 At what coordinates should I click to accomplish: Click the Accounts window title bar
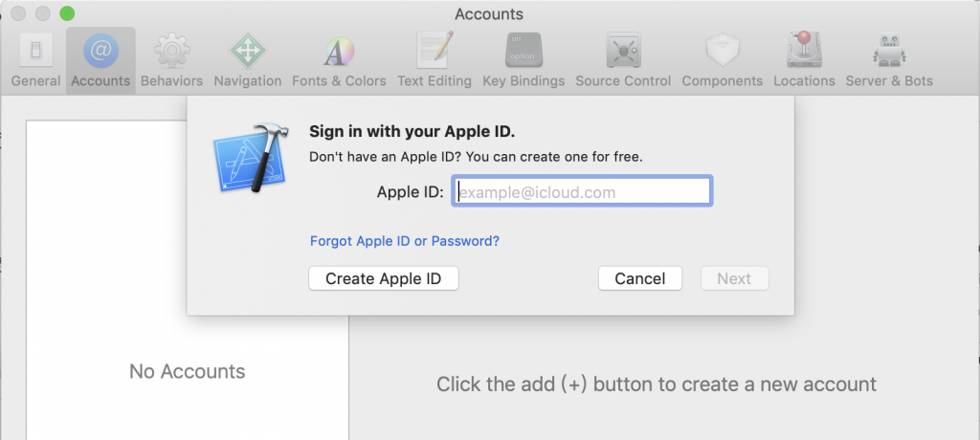point(489,13)
